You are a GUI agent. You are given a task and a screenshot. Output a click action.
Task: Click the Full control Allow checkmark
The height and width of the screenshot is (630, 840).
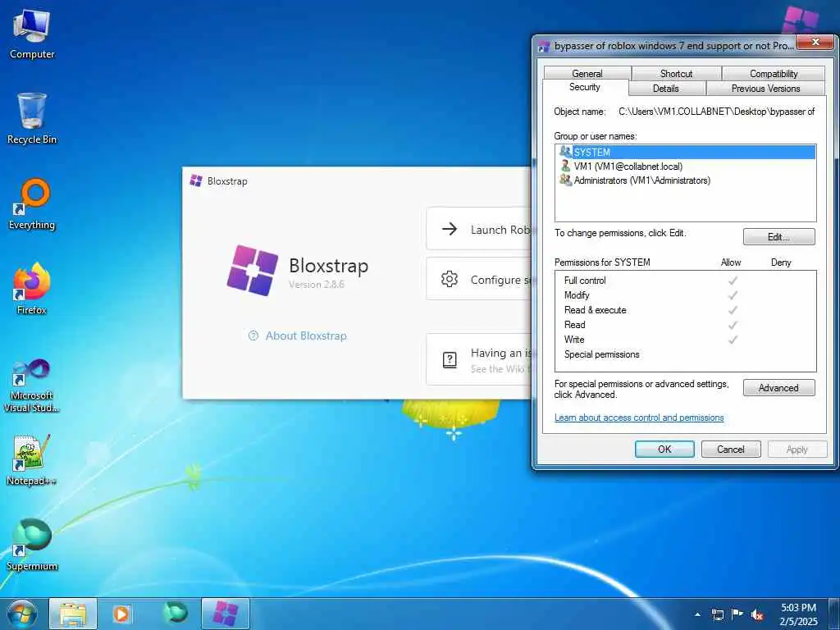pyautogui.click(x=733, y=281)
